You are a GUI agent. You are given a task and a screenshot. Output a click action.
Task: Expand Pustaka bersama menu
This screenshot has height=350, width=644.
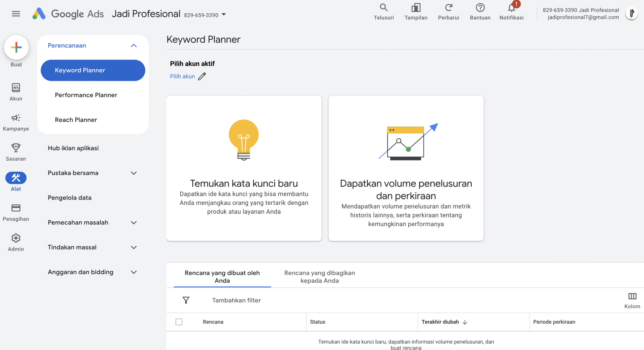point(134,173)
